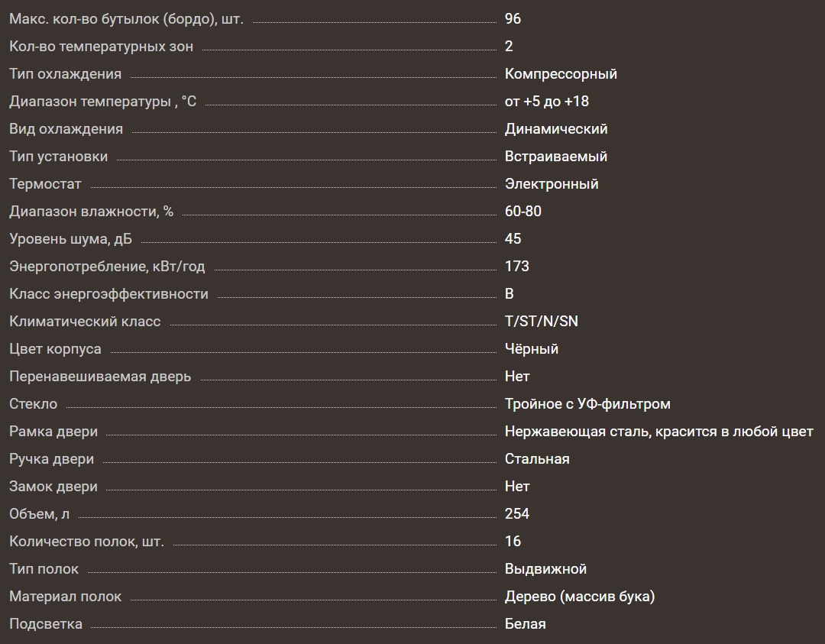Viewport: 825px width, 644px height.
Task: Click the 'Термостат' label
Action: point(45,184)
